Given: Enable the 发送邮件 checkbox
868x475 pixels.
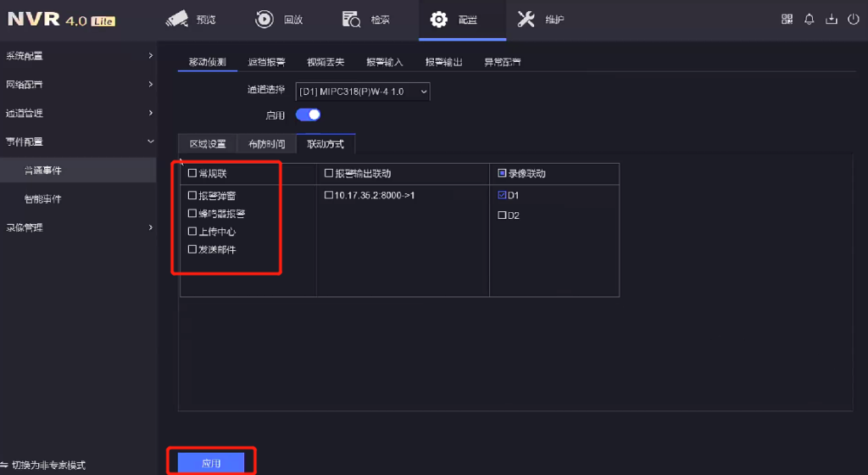Looking at the screenshot, I should coord(192,249).
